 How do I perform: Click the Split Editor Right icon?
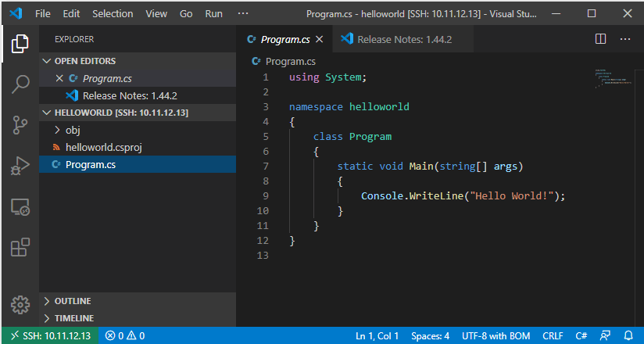pyautogui.click(x=600, y=38)
